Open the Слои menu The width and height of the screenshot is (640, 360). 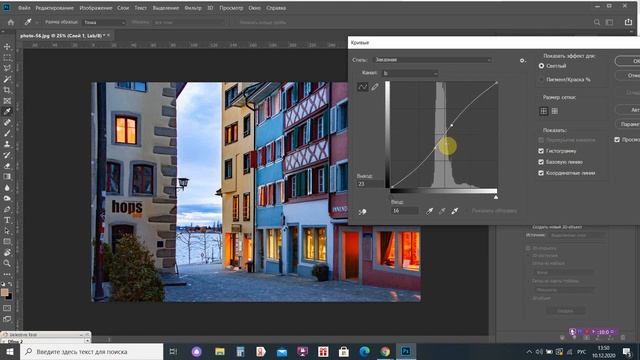[x=123, y=8]
